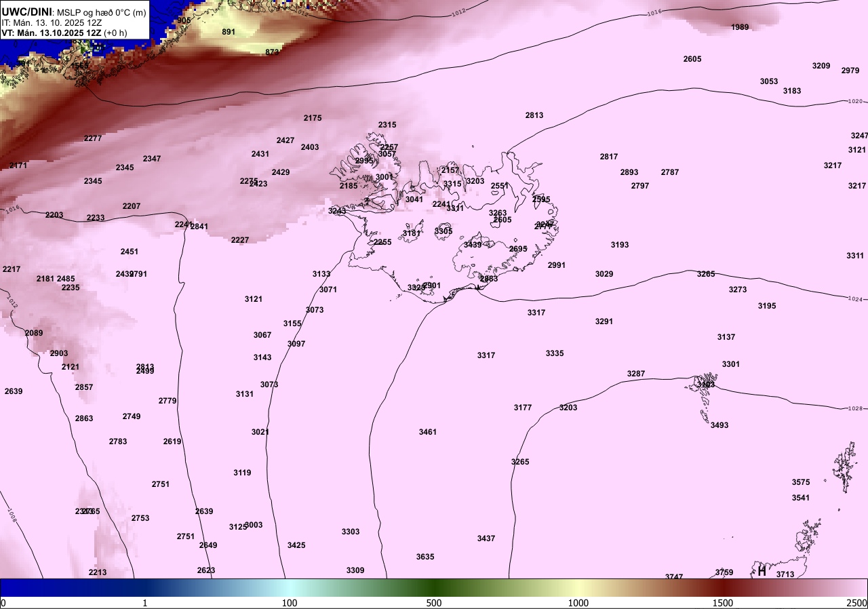Image resolution: width=868 pixels, height=609 pixels.
Task: Click the 2347 height value
Action: (152, 159)
